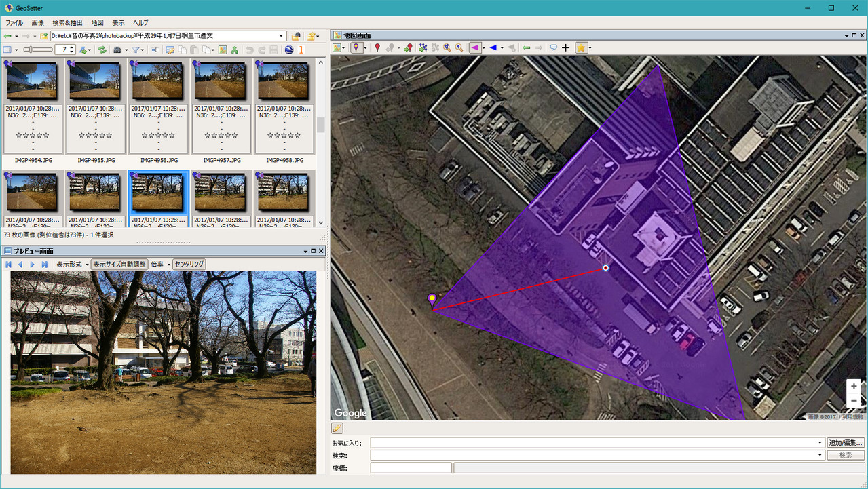Click the 追加/編集 button

click(x=845, y=443)
